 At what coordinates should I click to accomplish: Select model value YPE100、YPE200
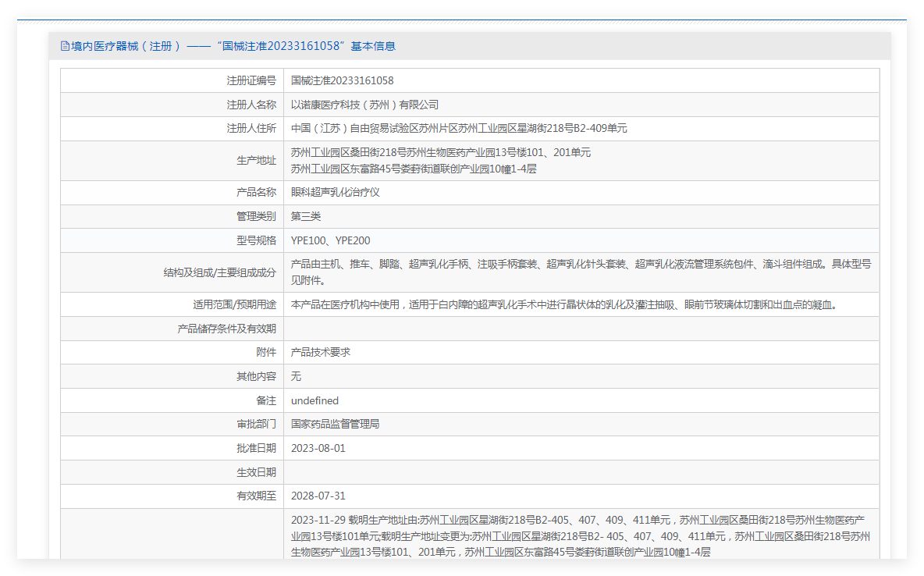pyautogui.click(x=331, y=240)
